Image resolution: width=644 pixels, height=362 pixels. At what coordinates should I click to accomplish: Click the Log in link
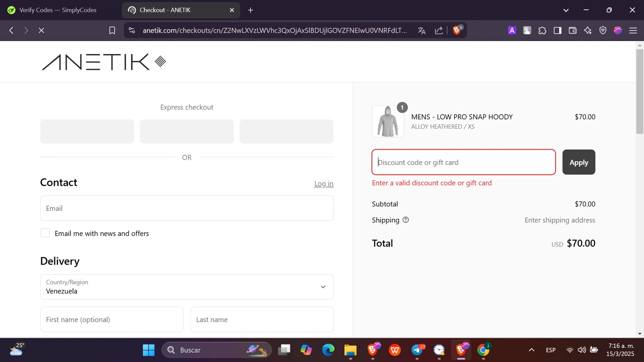324,184
